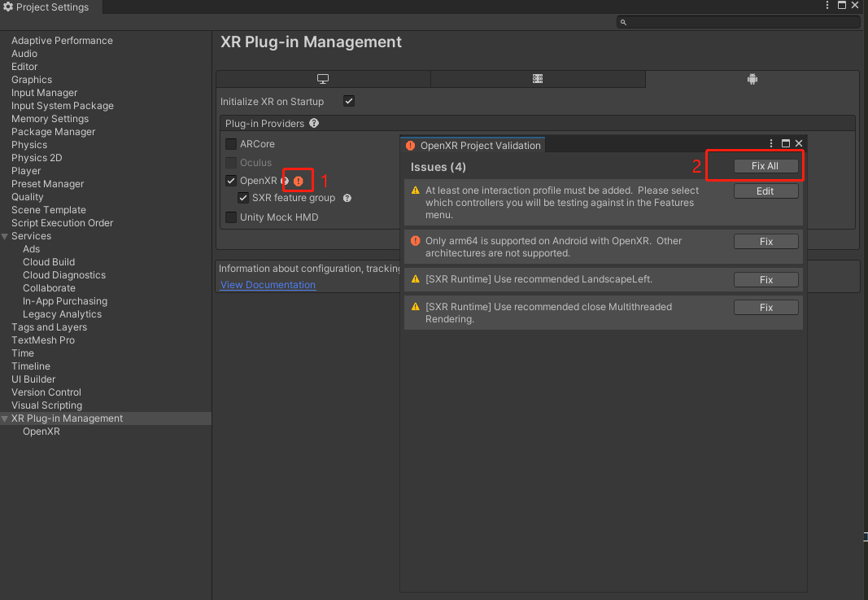The width and height of the screenshot is (868, 600).
Task: Open the Project Settings kebab menu
Action: pyautogui.click(x=829, y=6)
